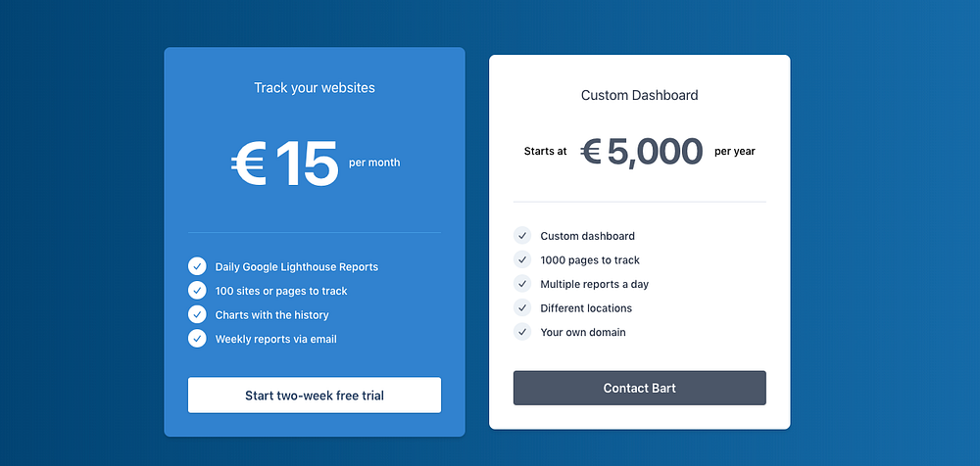
Task: Click the Starts at text
Action: (545, 152)
